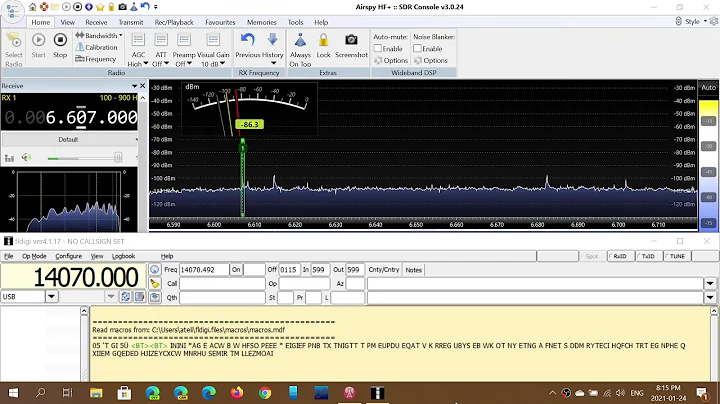Toggle fldigi RxID button

tap(620, 256)
